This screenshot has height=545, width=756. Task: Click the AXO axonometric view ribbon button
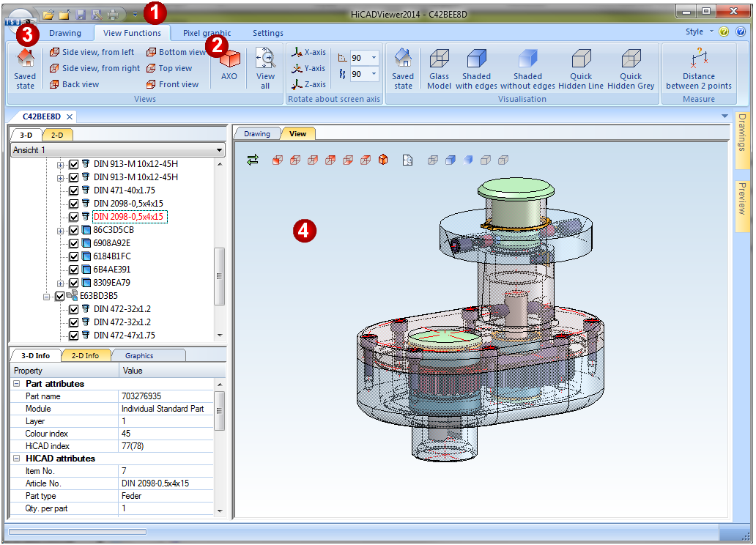click(229, 65)
